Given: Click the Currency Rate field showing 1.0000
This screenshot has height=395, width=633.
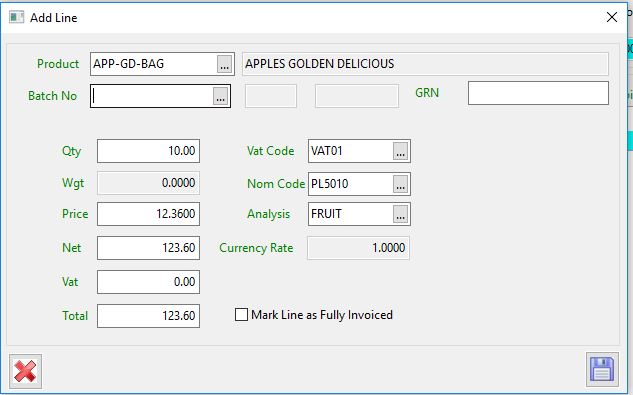Looking at the screenshot, I should pos(358,248).
